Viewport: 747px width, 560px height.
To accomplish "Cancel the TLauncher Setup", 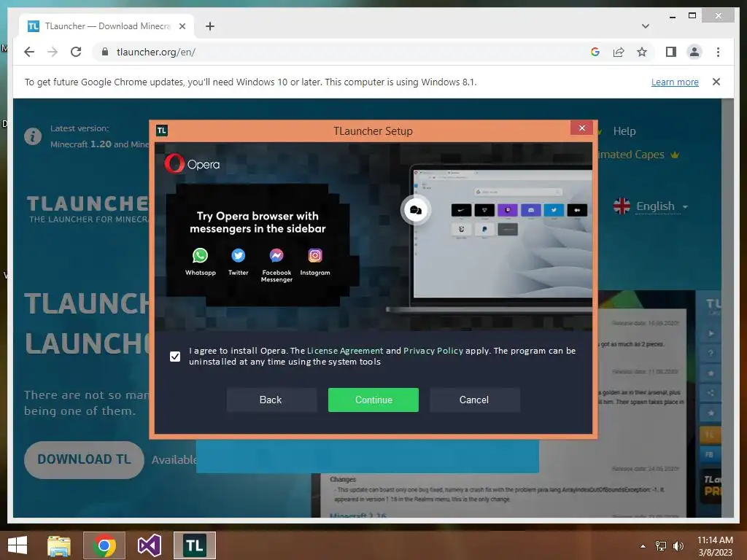I will (x=474, y=400).
